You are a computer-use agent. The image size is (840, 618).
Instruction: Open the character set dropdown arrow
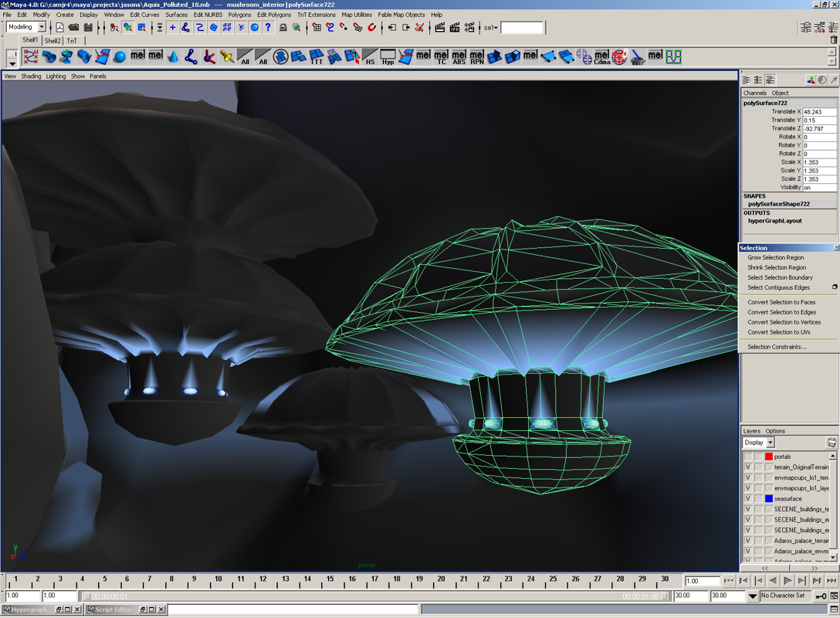(753, 596)
